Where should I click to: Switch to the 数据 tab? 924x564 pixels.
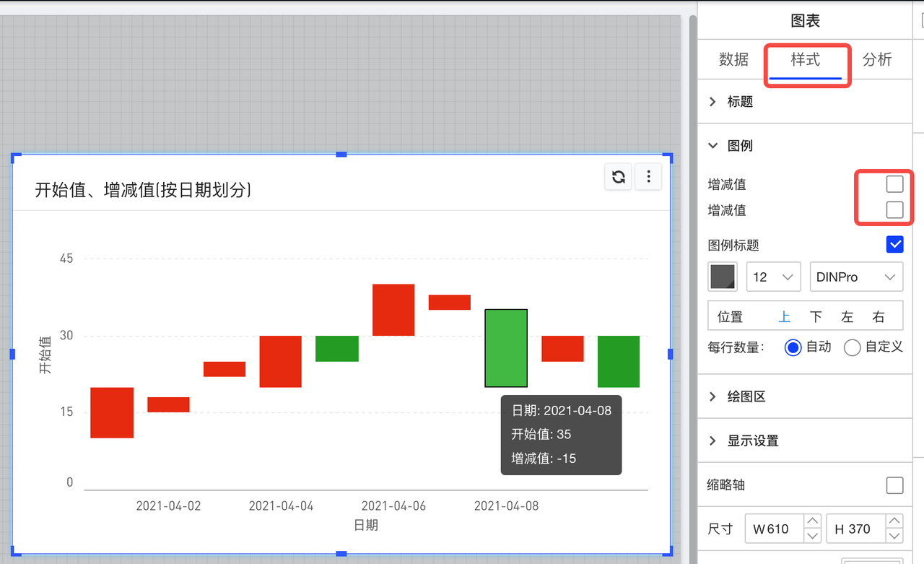pyautogui.click(x=733, y=60)
